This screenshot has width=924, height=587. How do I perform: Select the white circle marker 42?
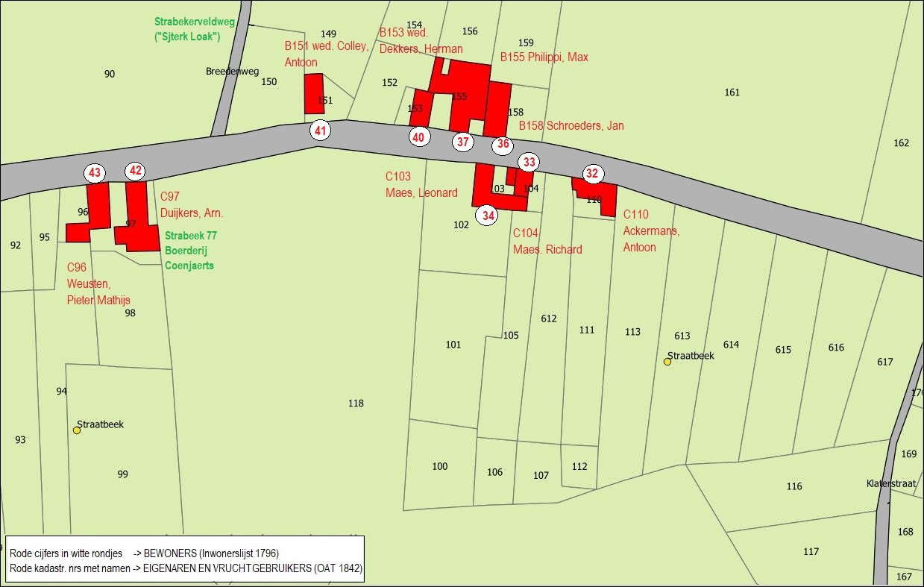135,171
